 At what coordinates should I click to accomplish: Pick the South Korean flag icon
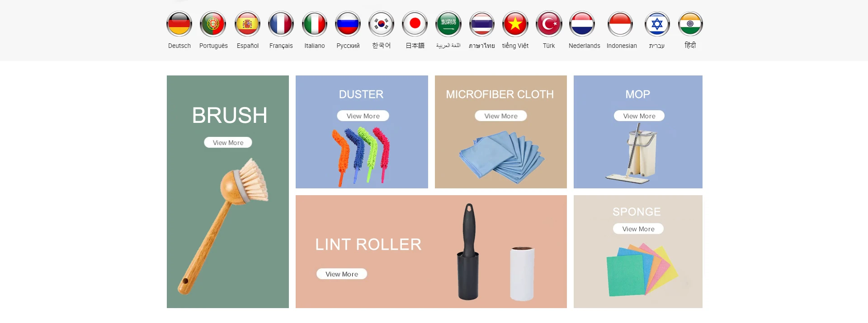381,23
